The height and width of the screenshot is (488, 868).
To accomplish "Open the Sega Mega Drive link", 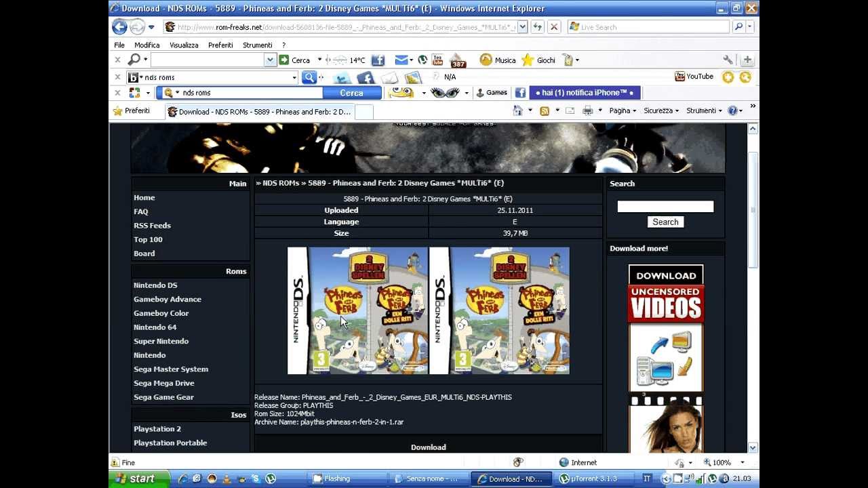I will tap(164, 383).
